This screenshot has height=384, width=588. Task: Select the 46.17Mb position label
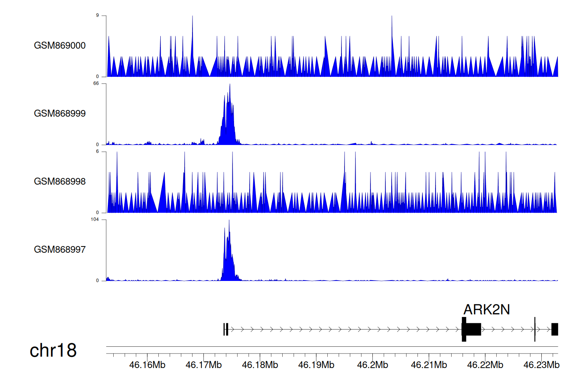pyautogui.click(x=203, y=365)
